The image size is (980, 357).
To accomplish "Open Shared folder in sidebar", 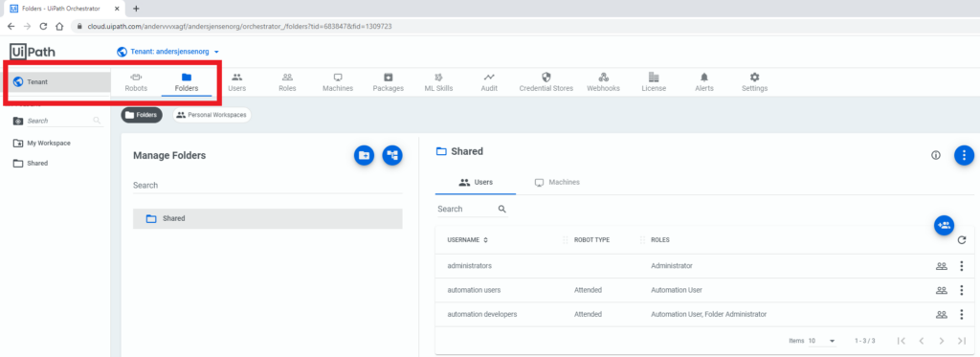I will pos(31,163).
